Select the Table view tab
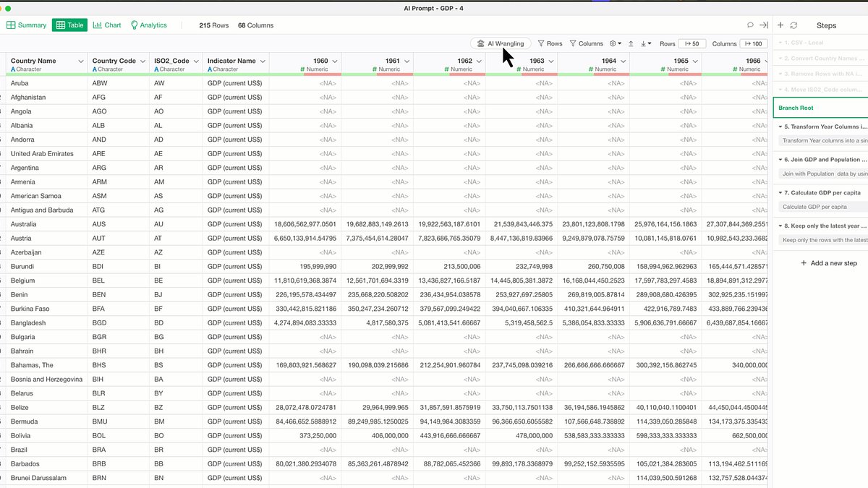The width and height of the screenshot is (868, 488). 69,25
